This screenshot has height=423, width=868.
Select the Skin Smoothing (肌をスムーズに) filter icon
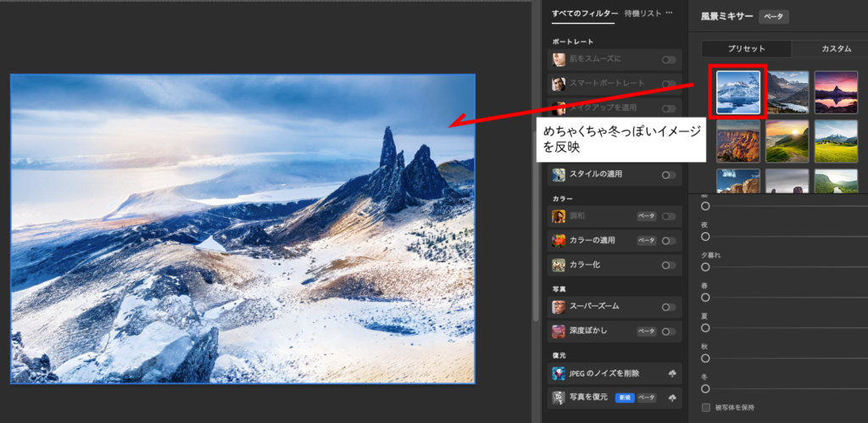click(559, 59)
